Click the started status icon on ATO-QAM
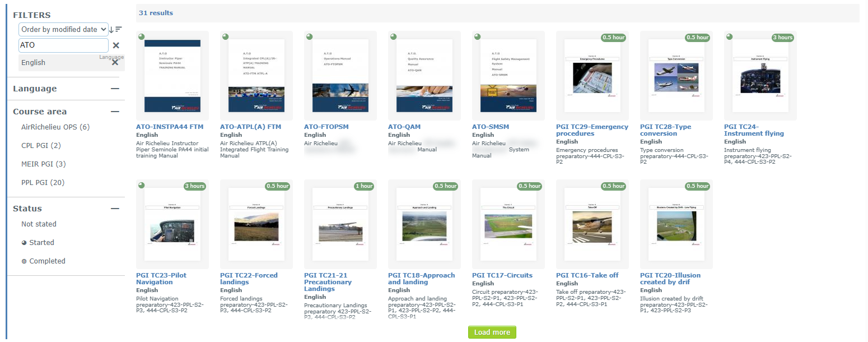 393,36
